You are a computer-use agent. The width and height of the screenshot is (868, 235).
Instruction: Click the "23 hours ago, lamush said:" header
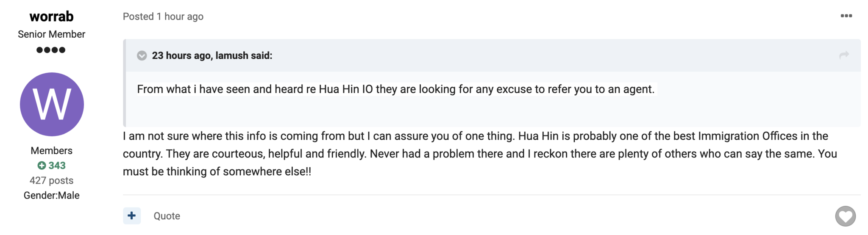click(x=212, y=55)
